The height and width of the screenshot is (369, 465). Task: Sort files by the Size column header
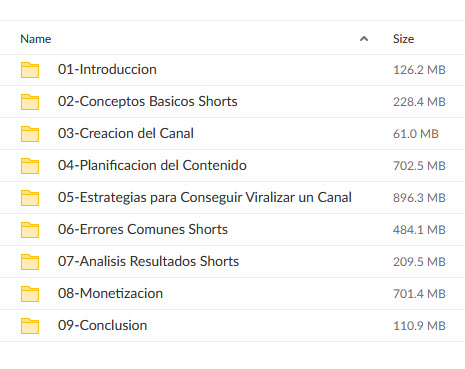[403, 39]
